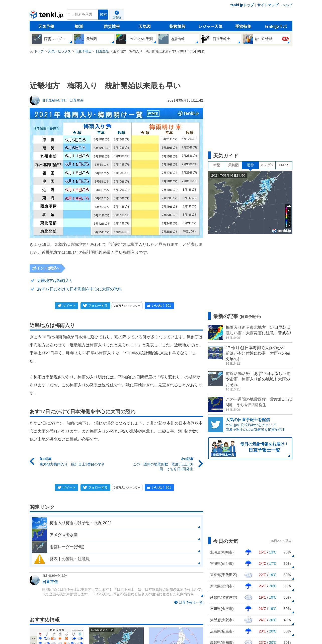The image size is (322, 644).
Task: Select the 雨雲 tab in weather guide
Action: click(x=250, y=165)
